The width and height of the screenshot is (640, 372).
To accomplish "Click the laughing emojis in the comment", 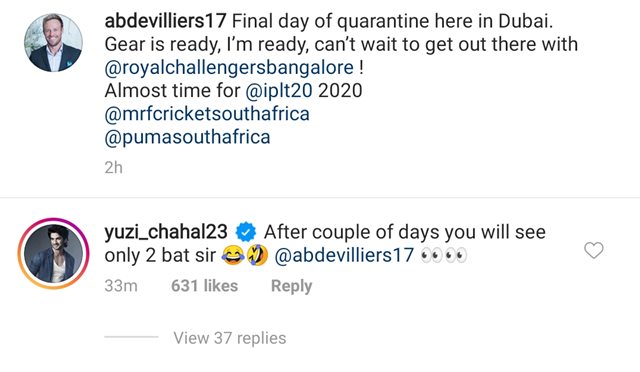I will point(245,255).
